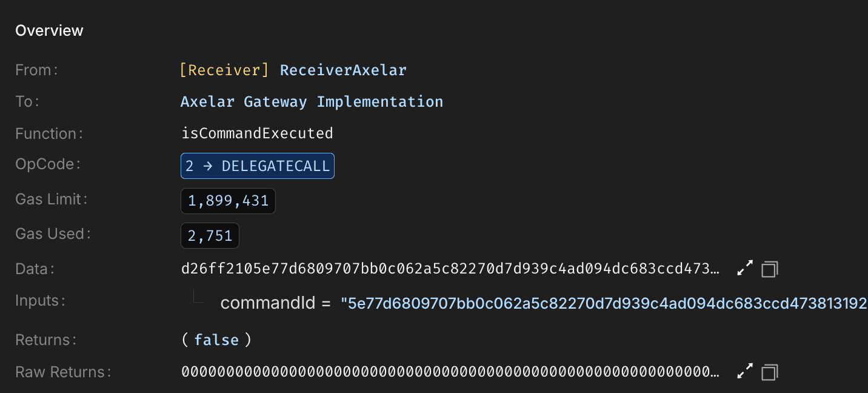
Task: Click the false return value
Action: pos(216,340)
